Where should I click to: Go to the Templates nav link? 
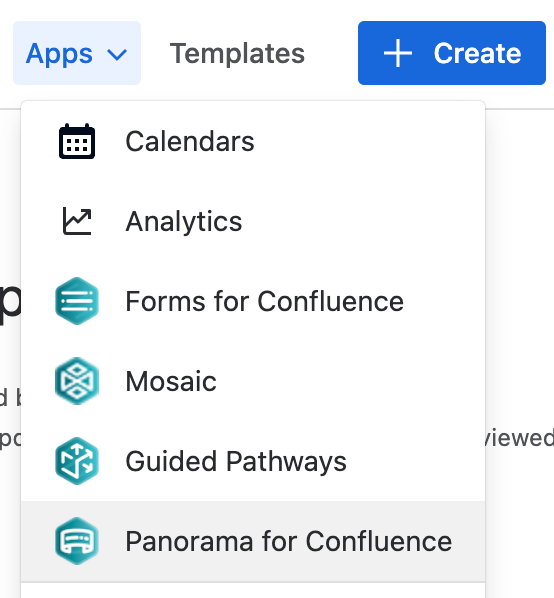(237, 53)
